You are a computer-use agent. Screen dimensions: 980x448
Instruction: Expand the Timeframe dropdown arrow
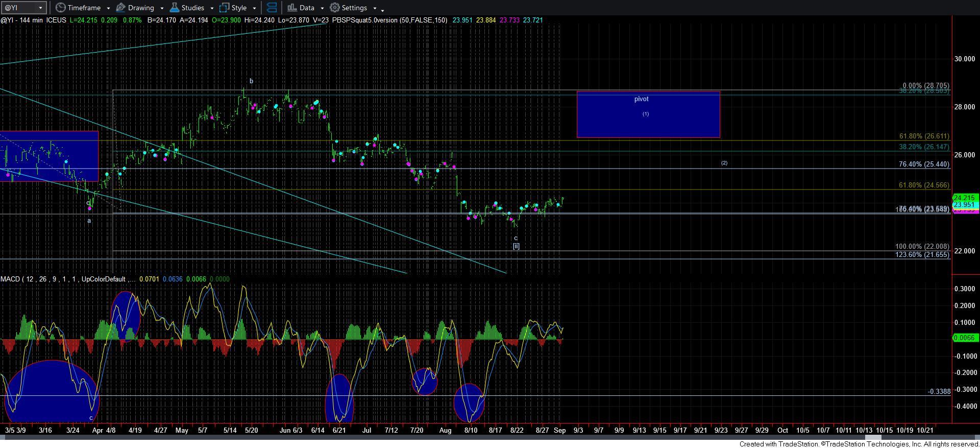(x=108, y=9)
